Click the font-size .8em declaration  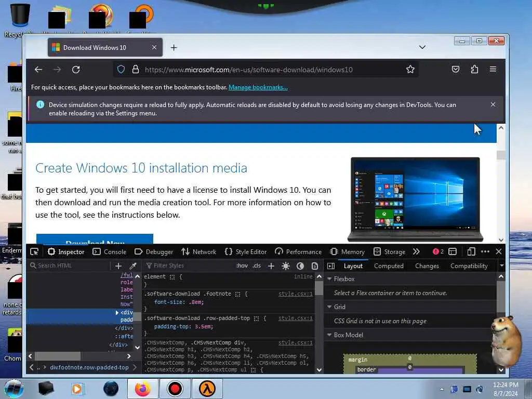tap(179, 302)
